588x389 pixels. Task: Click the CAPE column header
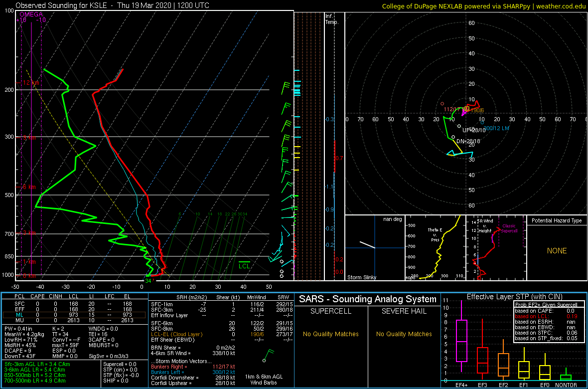37,297
